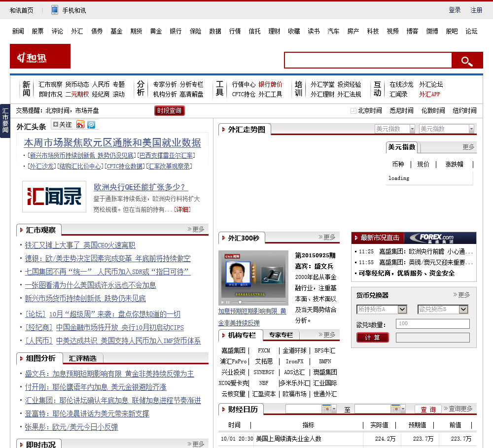Click the Sina Weibo share icon
This screenshot has height=448, width=493.
click(80, 125)
